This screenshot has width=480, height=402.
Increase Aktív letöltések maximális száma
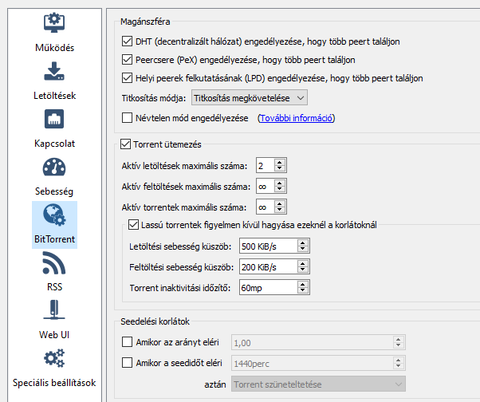(x=280, y=162)
